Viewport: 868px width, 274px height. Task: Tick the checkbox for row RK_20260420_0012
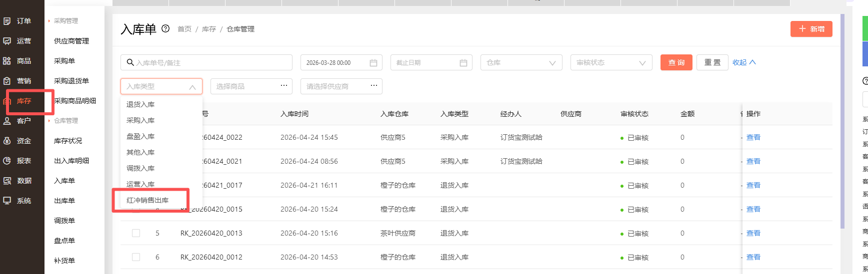(136, 257)
